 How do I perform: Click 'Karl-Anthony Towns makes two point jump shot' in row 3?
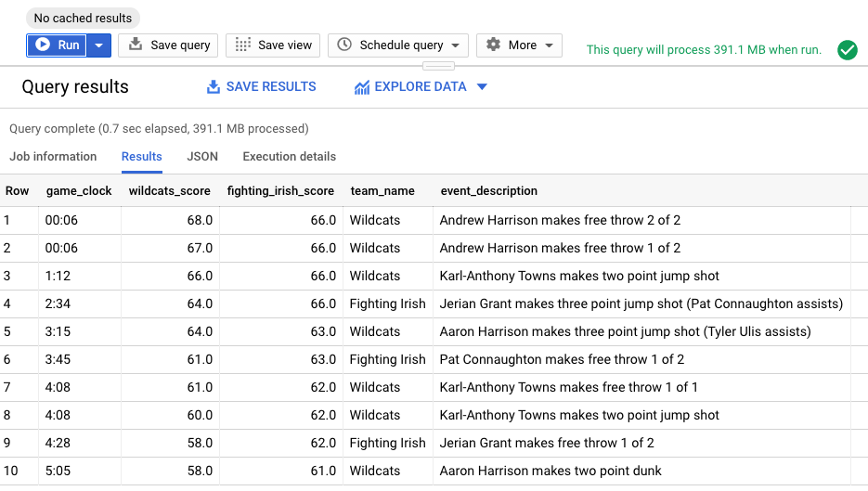pyautogui.click(x=579, y=276)
